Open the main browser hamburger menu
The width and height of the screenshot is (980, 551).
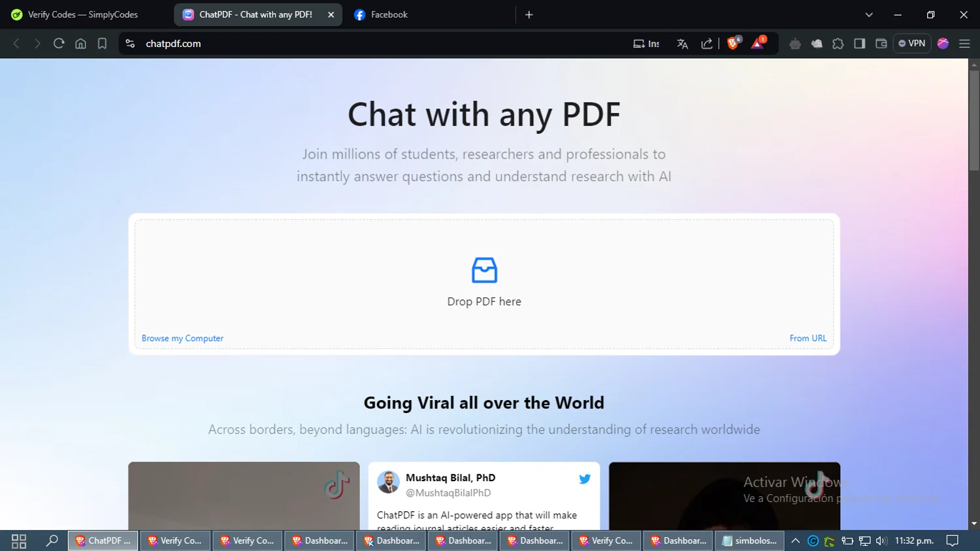click(x=964, y=44)
